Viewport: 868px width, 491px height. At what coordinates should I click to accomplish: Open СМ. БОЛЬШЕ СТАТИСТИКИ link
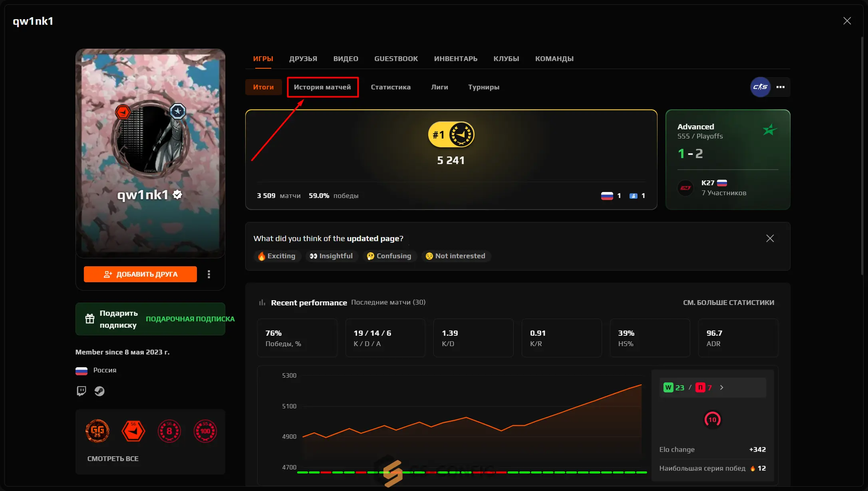pos(728,303)
